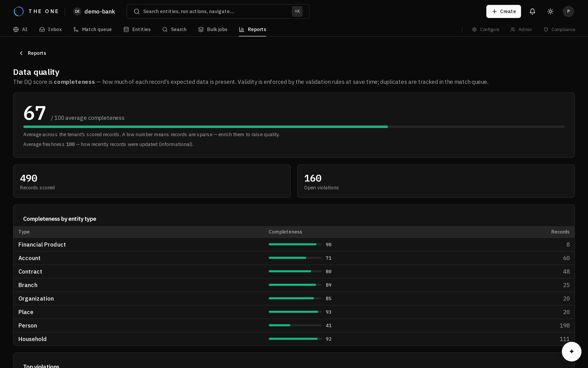The height and width of the screenshot is (368, 588).
Task: Open the AI tab
Action: click(x=20, y=29)
